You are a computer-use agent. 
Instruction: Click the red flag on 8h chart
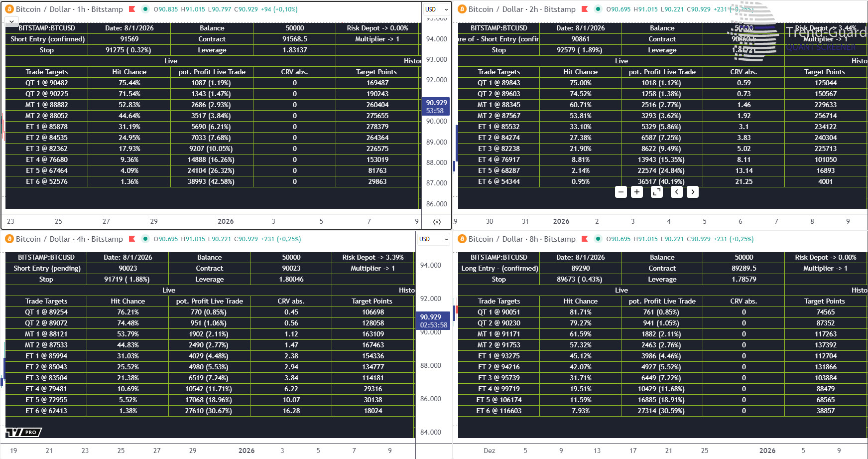coord(585,239)
